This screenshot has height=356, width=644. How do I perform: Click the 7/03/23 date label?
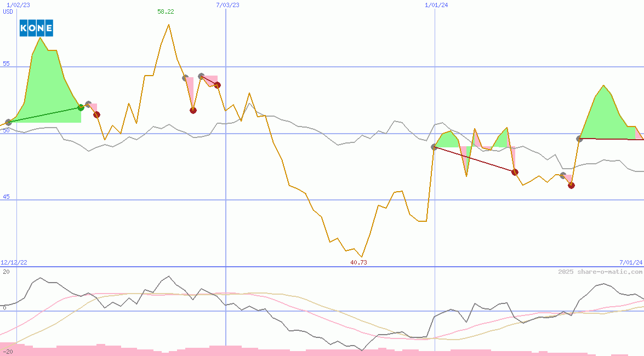228,5
